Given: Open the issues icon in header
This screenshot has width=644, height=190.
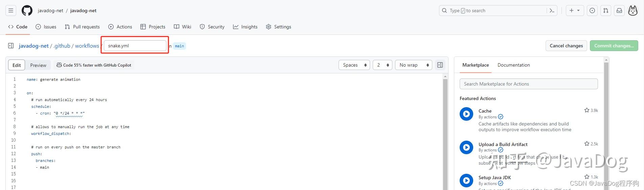Looking at the screenshot, I should (x=592, y=10).
